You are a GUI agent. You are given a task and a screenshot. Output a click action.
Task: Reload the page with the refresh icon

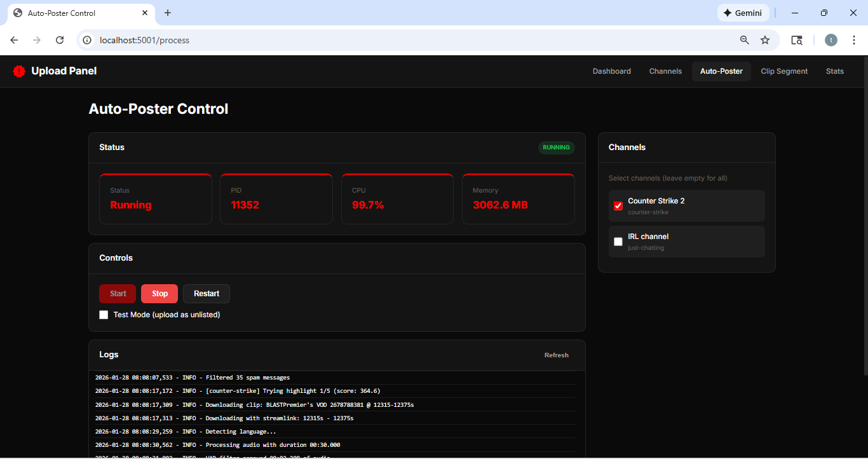[x=60, y=40]
